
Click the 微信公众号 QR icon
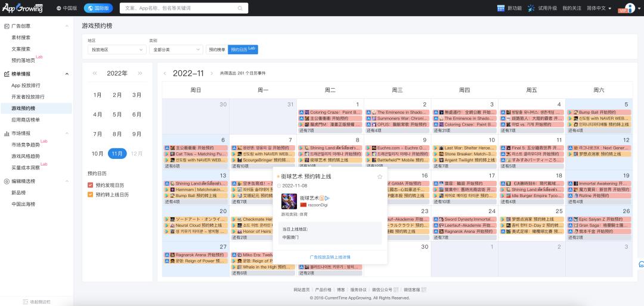point(396,289)
